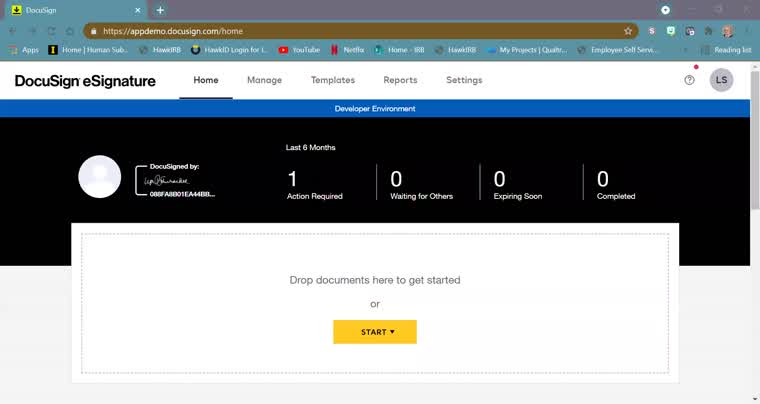Open a new browser tab
This screenshot has width=760, height=404.
(160, 10)
